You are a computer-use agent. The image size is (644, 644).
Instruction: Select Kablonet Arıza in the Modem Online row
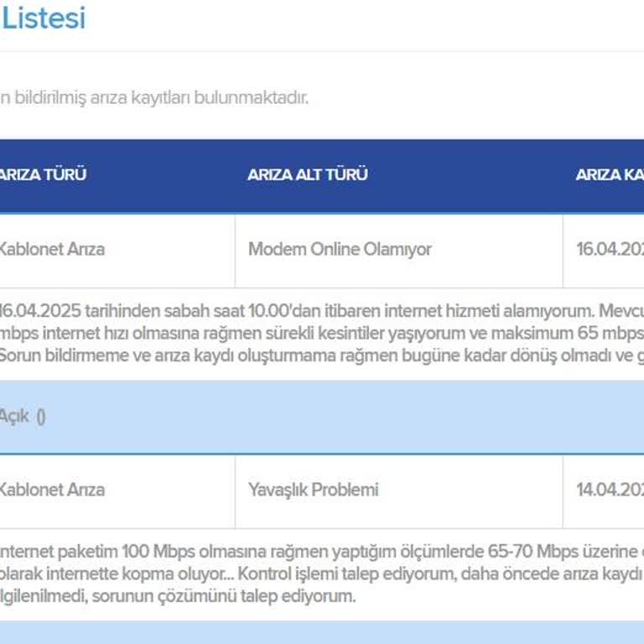(x=52, y=249)
